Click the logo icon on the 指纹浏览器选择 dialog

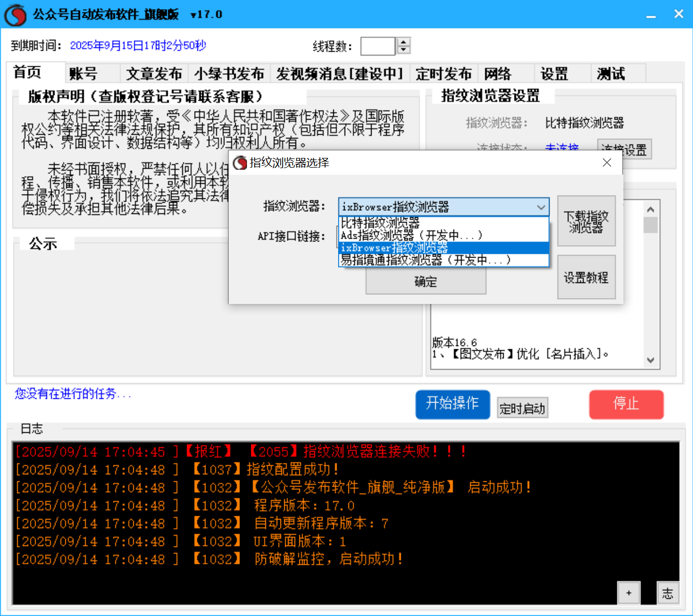pos(239,162)
